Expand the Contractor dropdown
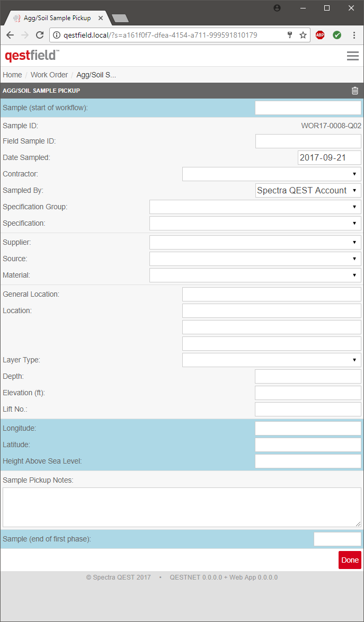Image resolution: width=364 pixels, height=622 pixels. coord(271,174)
